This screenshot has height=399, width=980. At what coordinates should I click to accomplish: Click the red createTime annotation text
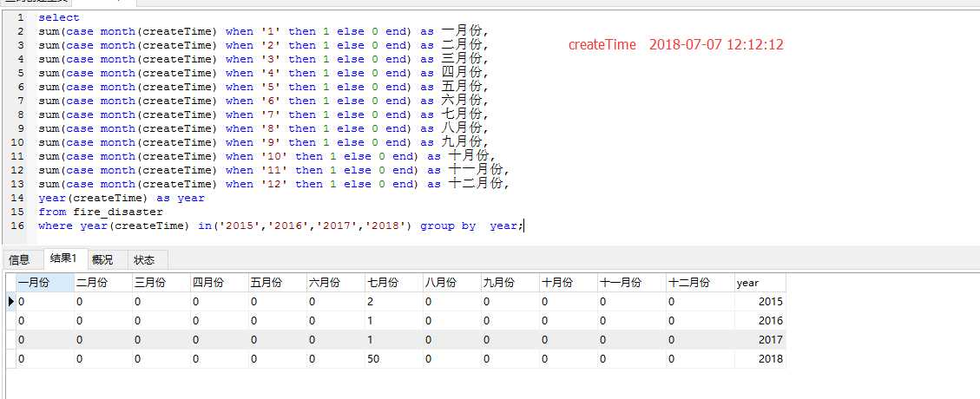(602, 44)
